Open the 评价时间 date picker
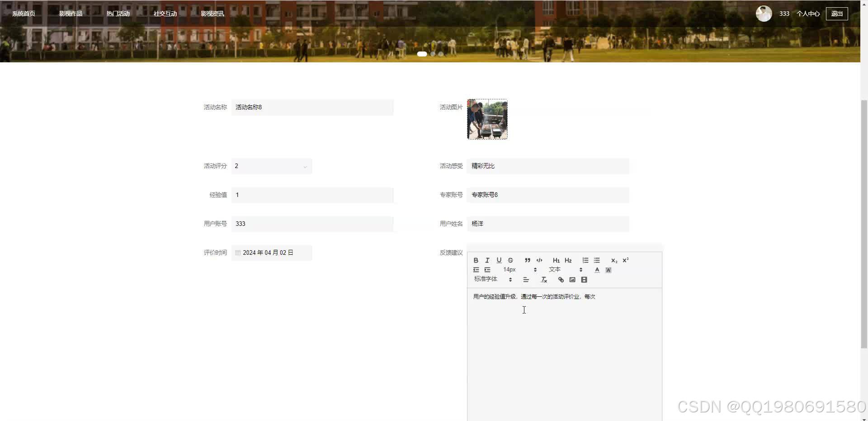The height and width of the screenshot is (421, 868). [x=272, y=253]
